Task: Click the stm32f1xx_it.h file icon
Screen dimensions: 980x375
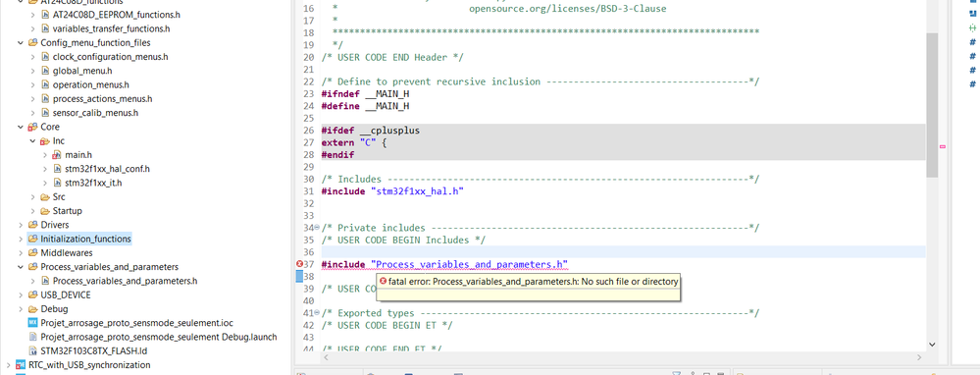Action: 57,184
